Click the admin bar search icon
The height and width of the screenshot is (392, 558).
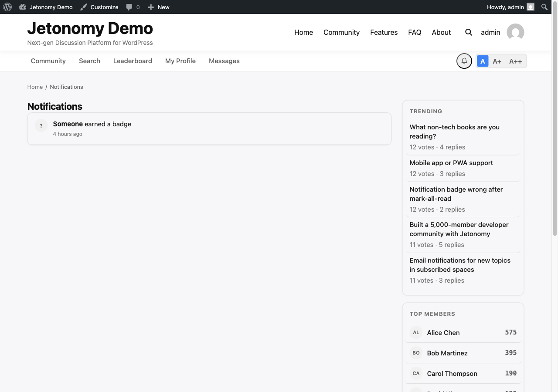tap(544, 7)
